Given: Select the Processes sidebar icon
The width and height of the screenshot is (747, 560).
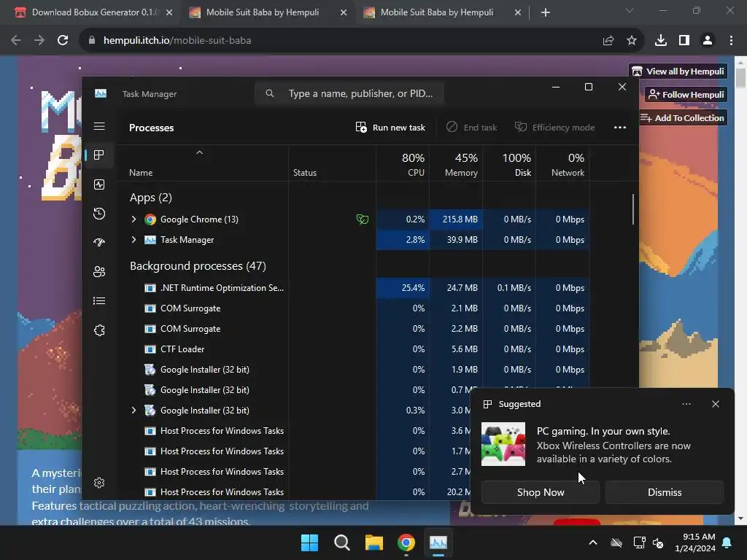Looking at the screenshot, I should pyautogui.click(x=99, y=155).
